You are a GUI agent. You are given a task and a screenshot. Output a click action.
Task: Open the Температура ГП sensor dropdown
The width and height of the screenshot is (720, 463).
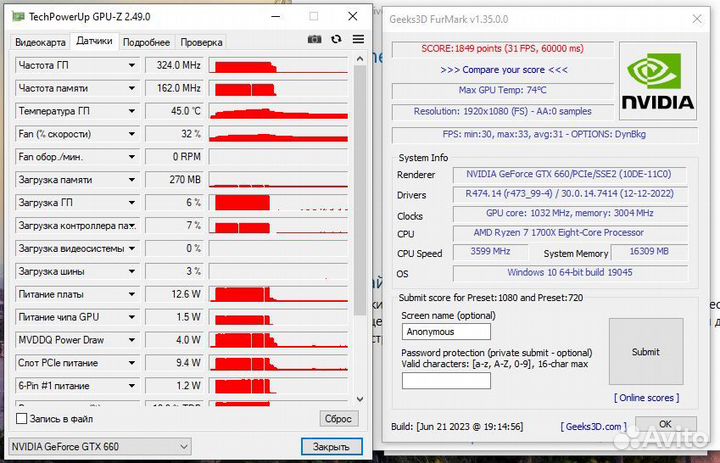coord(132,111)
